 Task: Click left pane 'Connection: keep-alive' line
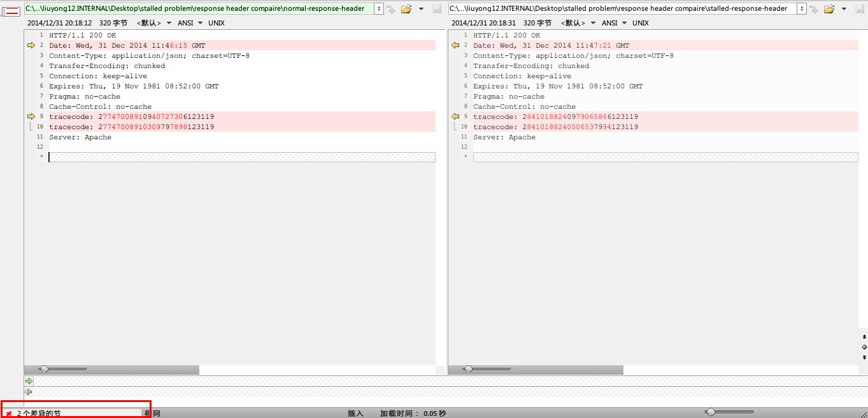point(98,76)
